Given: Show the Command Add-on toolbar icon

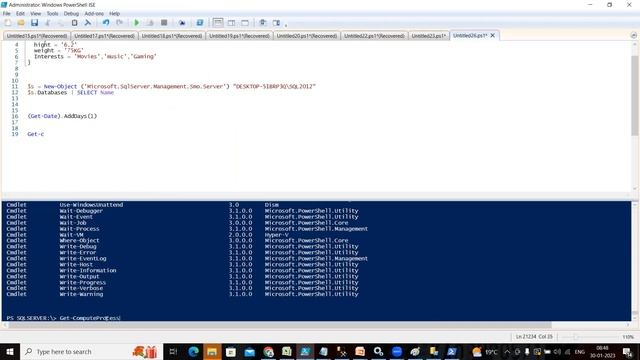Looking at the screenshot, I should tap(276, 23).
